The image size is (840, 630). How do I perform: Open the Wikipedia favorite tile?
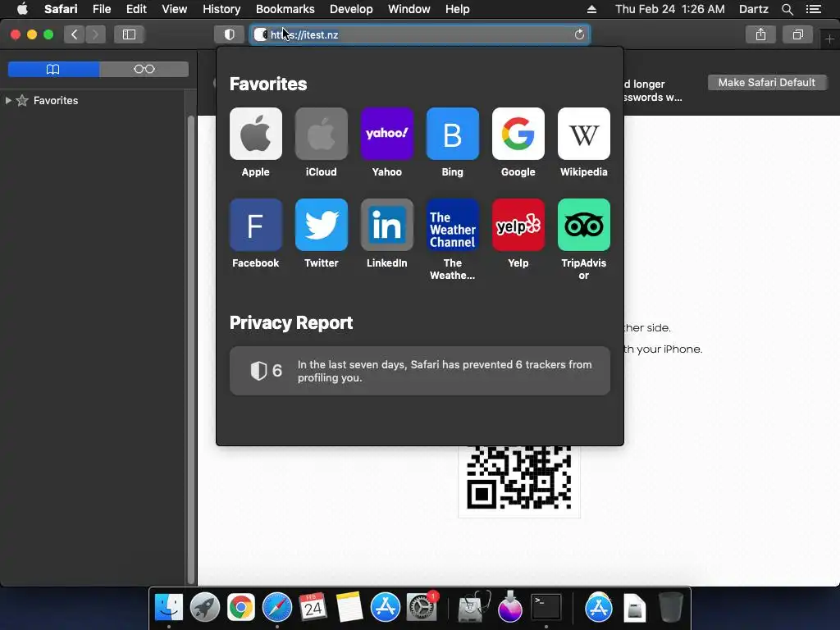coord(584,134)
